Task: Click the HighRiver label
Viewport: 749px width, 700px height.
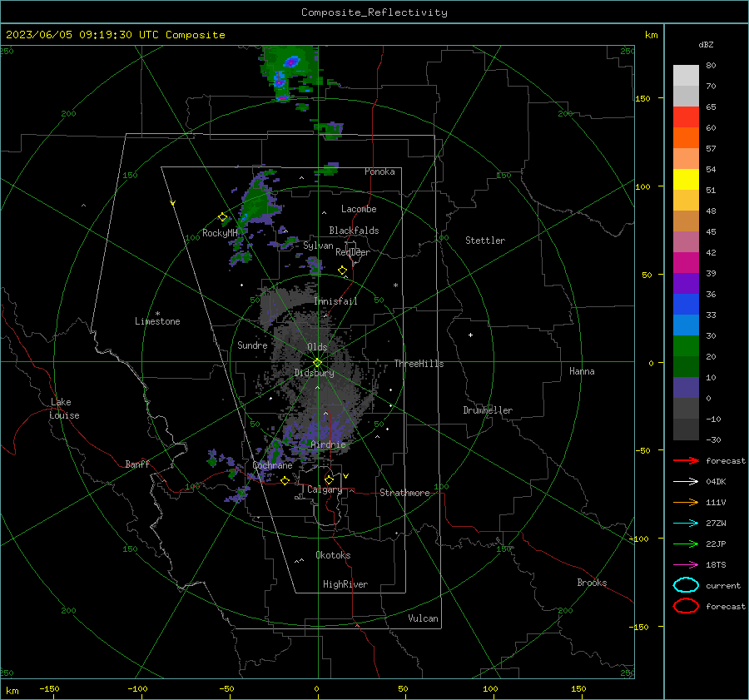Action: (345, 584)
